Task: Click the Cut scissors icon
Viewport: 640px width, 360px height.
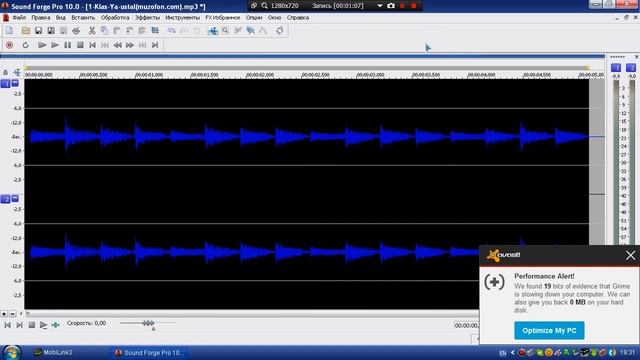Action: point(92,31)
